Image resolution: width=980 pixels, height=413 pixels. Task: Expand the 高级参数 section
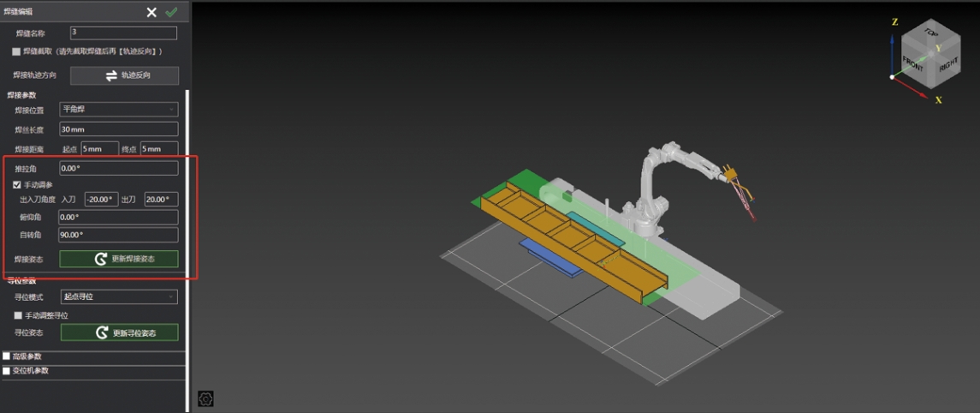click(7, 356)
